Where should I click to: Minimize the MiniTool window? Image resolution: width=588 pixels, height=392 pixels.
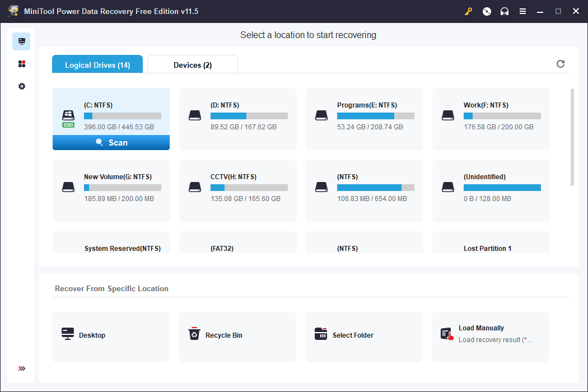click(540, 11)
